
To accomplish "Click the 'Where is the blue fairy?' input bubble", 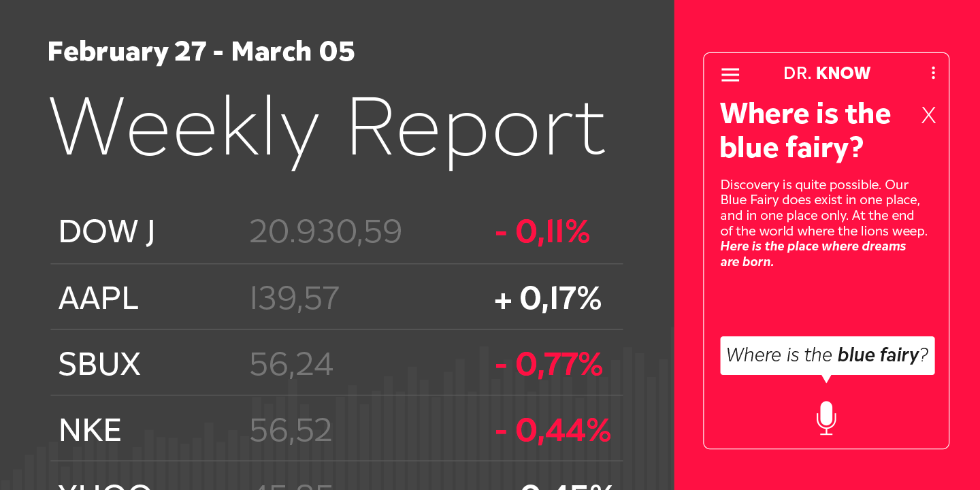I will 827,355.
